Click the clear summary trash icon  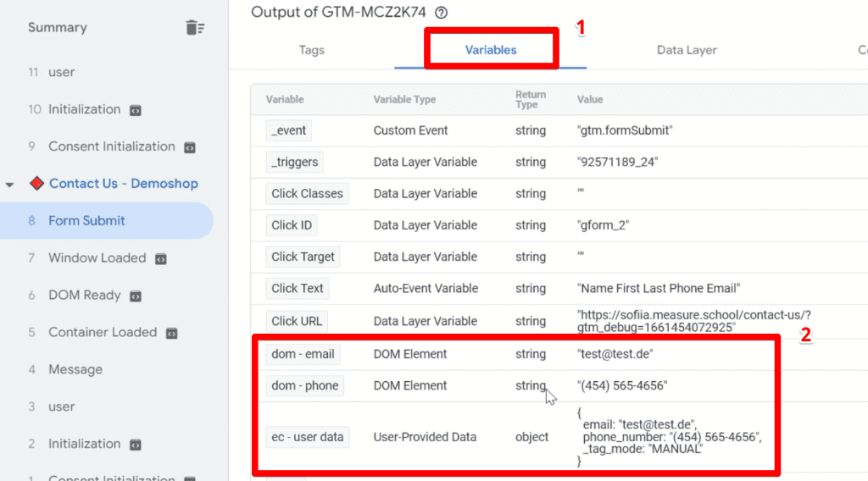pos(195,28)
